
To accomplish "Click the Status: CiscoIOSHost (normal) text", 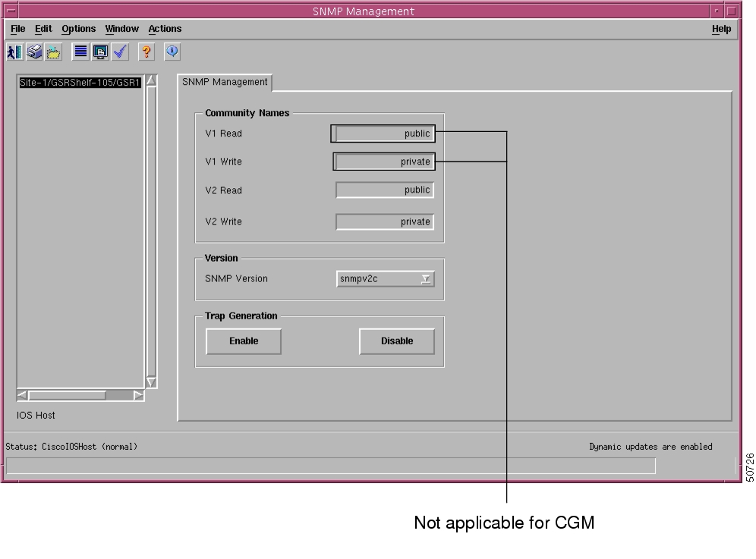I will pos(71,447).
